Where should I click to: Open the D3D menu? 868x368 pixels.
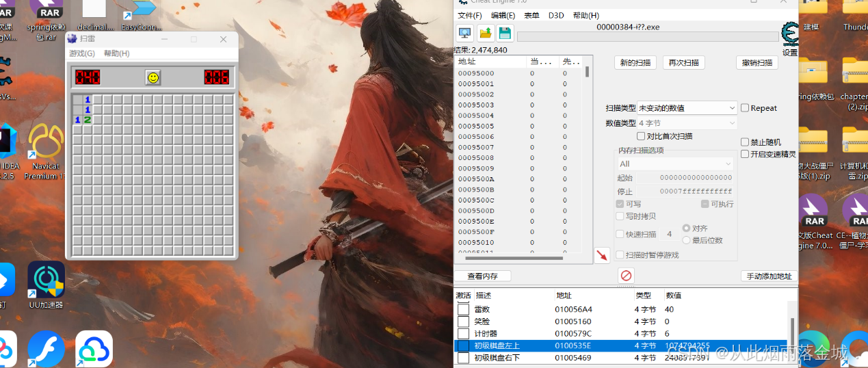[x=556, y=15]
